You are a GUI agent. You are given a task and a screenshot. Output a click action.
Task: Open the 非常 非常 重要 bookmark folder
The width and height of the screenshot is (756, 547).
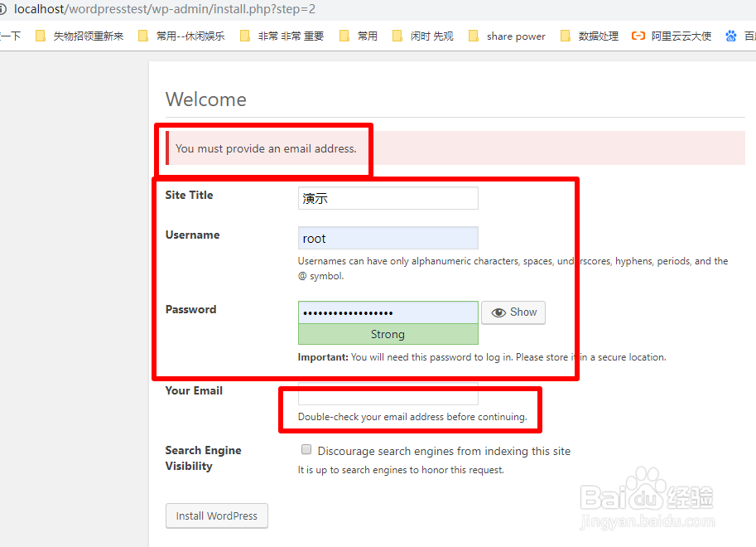click(x=282, y=36)
